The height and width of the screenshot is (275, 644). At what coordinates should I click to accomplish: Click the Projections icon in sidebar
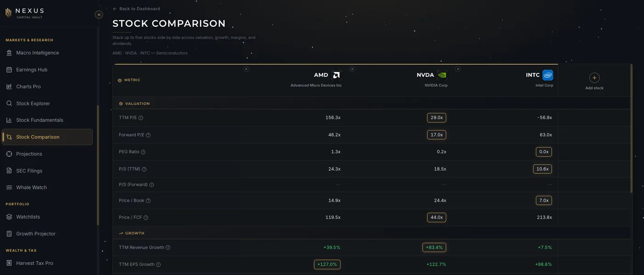click(9, 154)
